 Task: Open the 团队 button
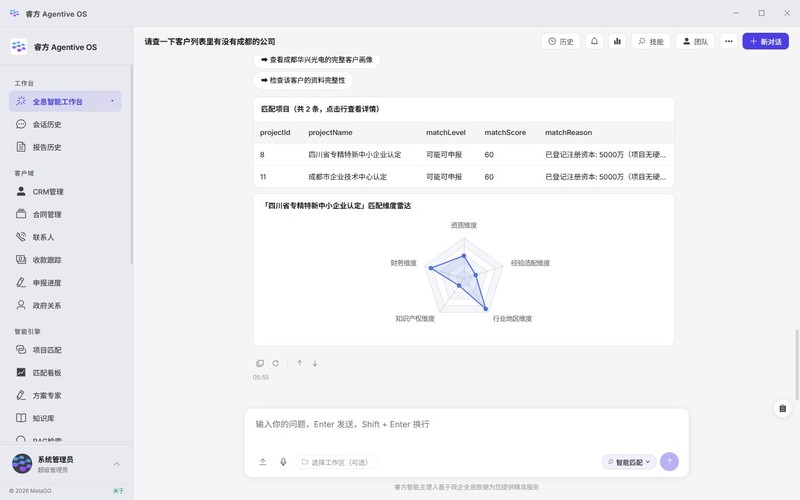click(x=695, y=41)
